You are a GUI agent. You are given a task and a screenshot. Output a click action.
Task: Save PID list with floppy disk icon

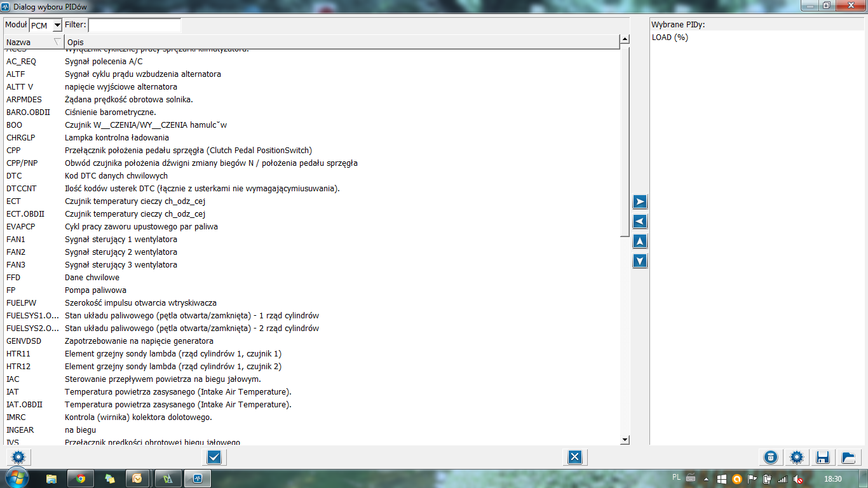(822, 457)
